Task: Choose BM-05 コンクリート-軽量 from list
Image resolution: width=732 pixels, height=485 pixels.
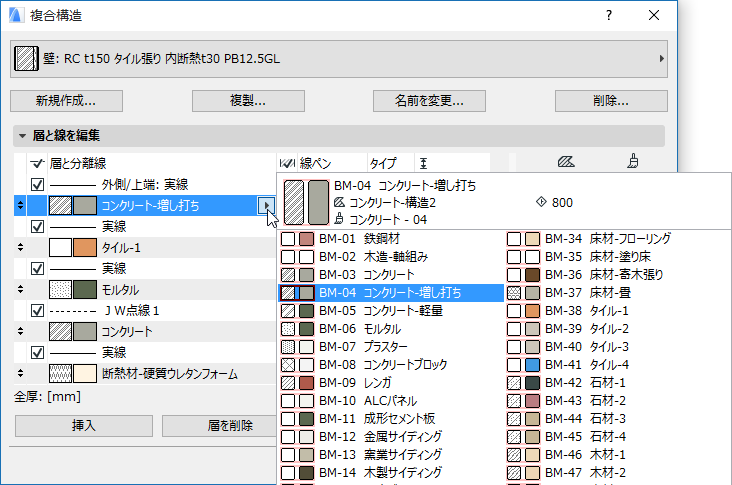Action: [391, 310]
